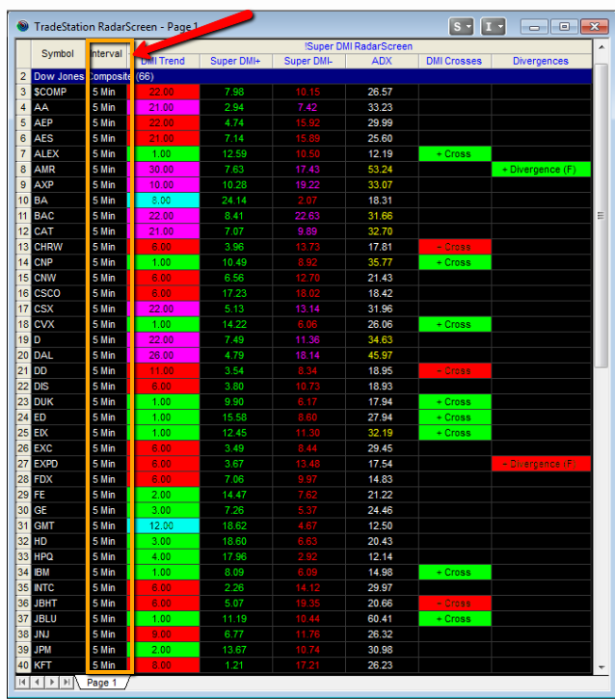The image size is (615, 700).
Task: Click ADX value 45.97 for DAL
Action: coord(382,356)
